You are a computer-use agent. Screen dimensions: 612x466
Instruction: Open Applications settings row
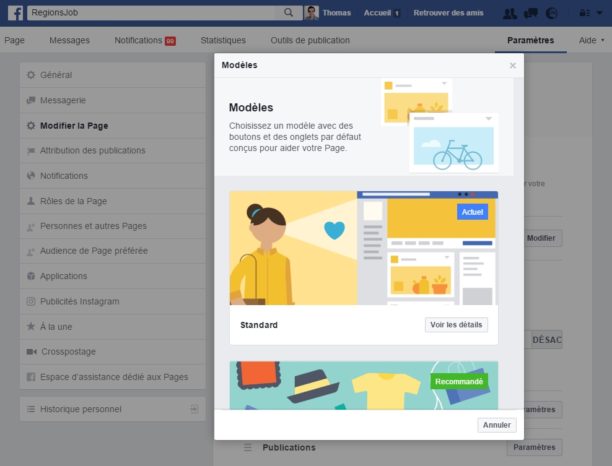tap(112, 276)
